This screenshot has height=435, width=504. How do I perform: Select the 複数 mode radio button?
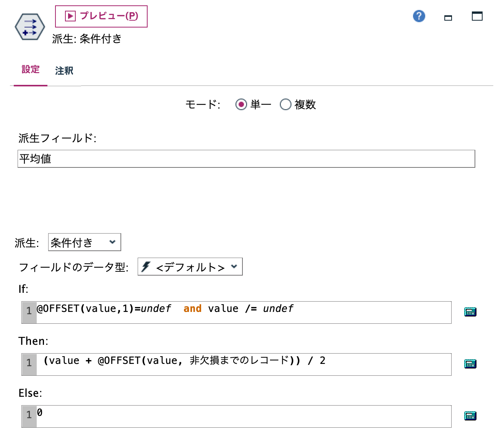(x=285, y=104)
